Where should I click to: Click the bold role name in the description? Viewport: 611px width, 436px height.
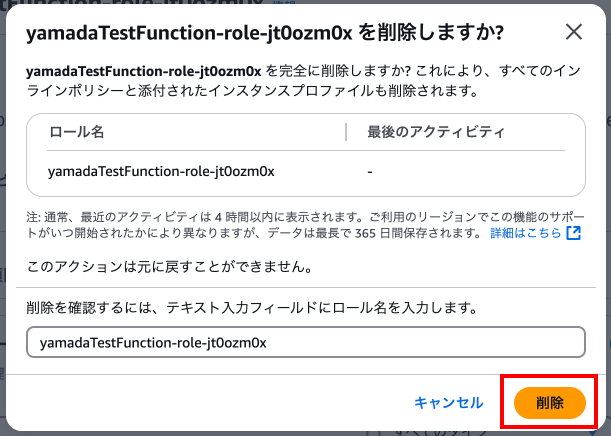tap(143, 72)
